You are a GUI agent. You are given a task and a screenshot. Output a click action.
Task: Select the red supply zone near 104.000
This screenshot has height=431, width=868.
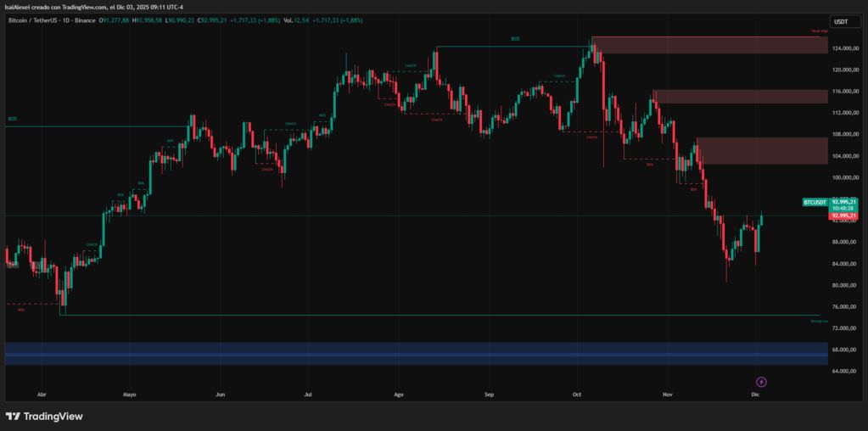762,151
